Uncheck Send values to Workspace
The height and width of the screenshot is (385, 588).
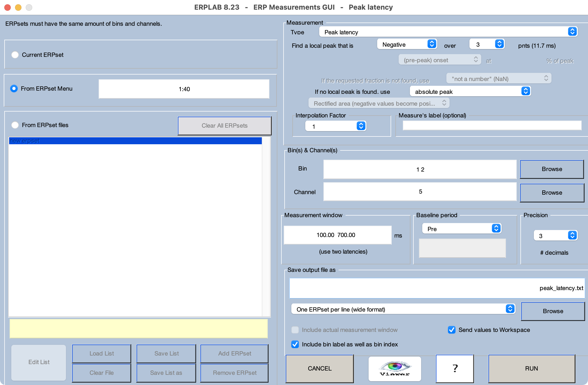pyautogui.click(x=452, y=330)
